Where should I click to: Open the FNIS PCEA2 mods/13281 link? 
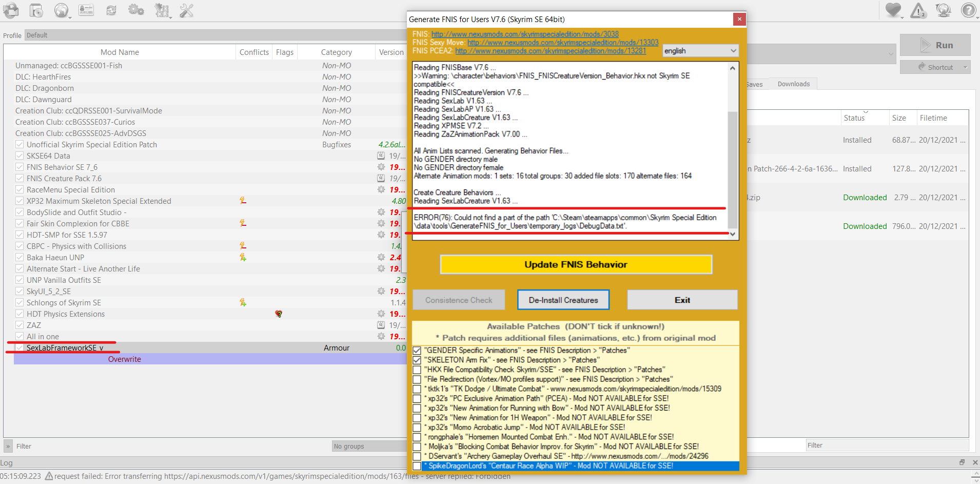(551, 51)
